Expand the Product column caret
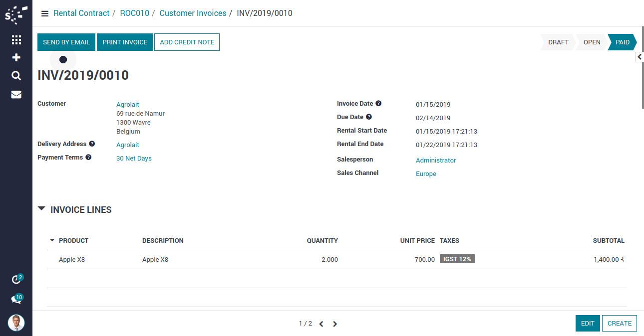The width and height of the screenshot is (644, 336). coord(52,240)
